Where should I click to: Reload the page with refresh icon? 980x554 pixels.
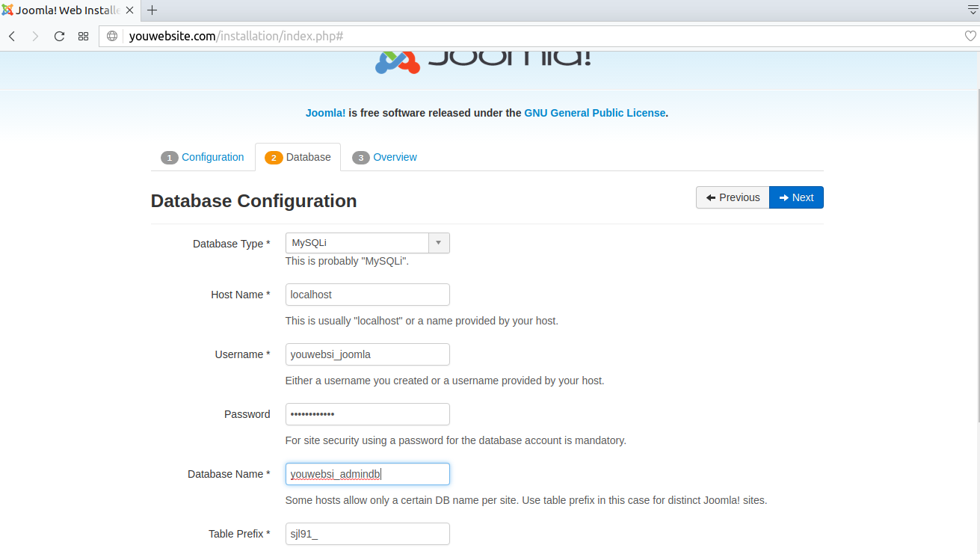[x=59, y=36]
